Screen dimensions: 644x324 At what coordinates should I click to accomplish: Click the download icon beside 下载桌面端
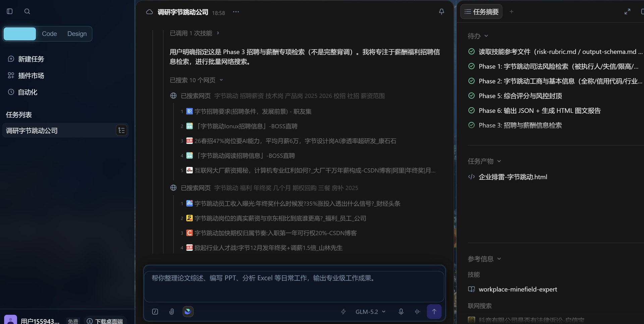click(x=90, y=321)
